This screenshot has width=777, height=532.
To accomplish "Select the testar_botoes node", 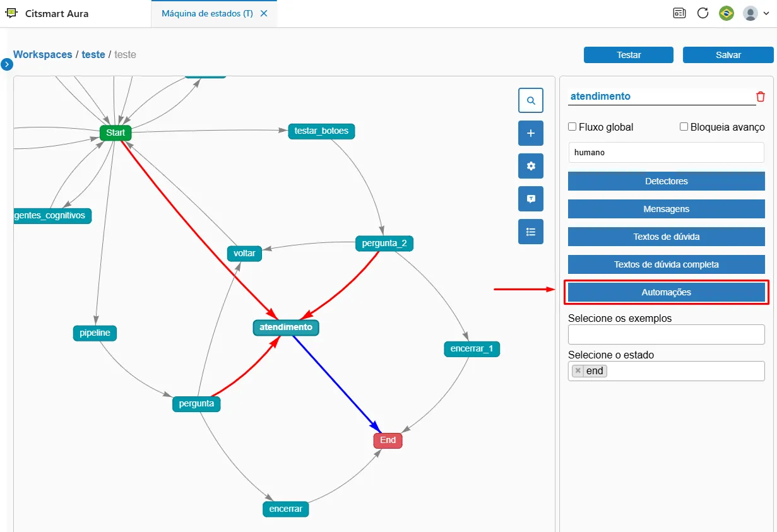I will pos(322,131).
